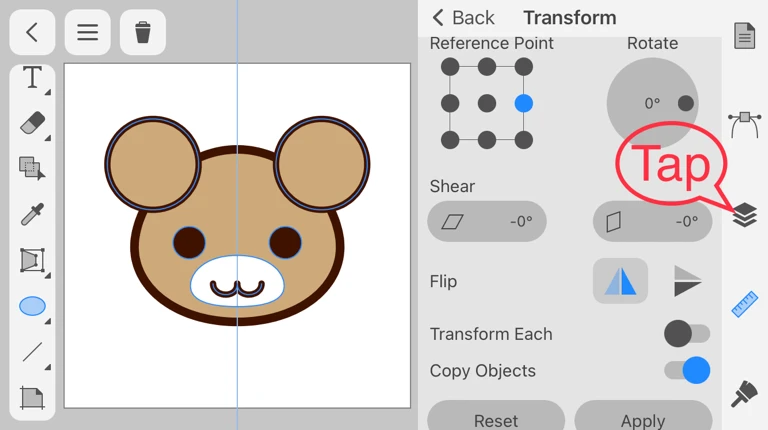The image size is (768, 430).
Task: Open the Layers panel icon
Action: pyautogui.click(x=744, y=215)
